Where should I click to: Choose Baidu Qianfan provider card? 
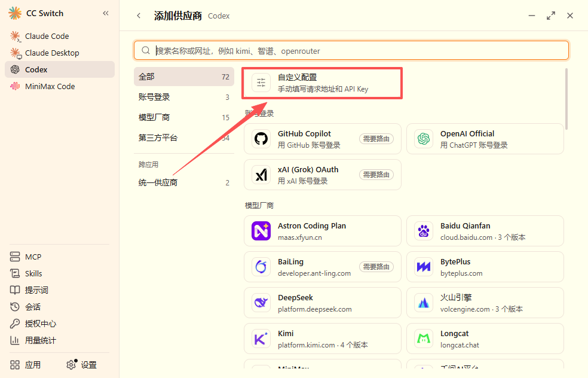485,231
